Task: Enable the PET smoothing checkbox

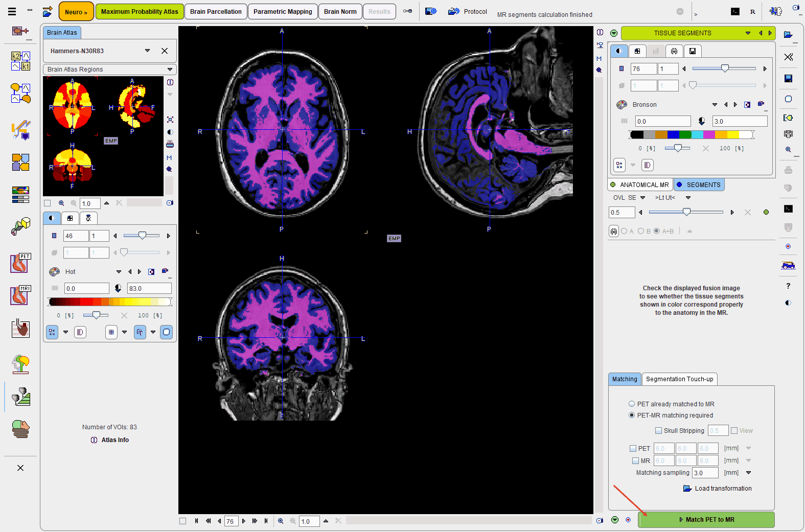Action: [x=633, y=448]
